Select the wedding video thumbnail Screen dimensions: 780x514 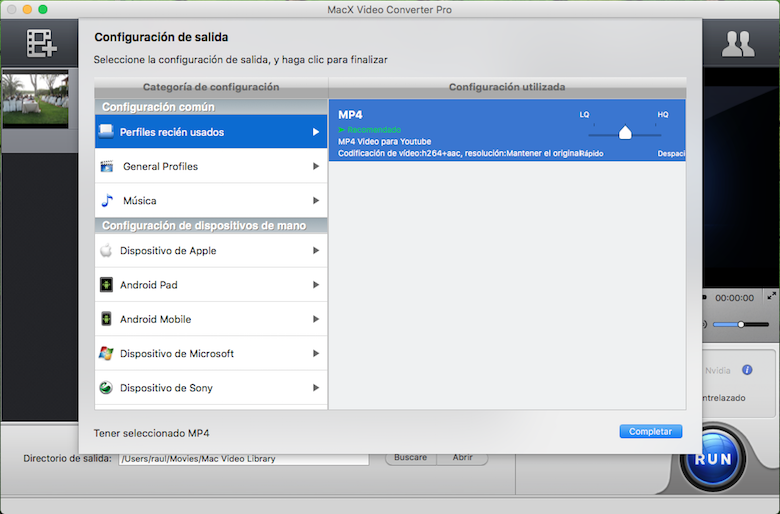coord(35,99)
